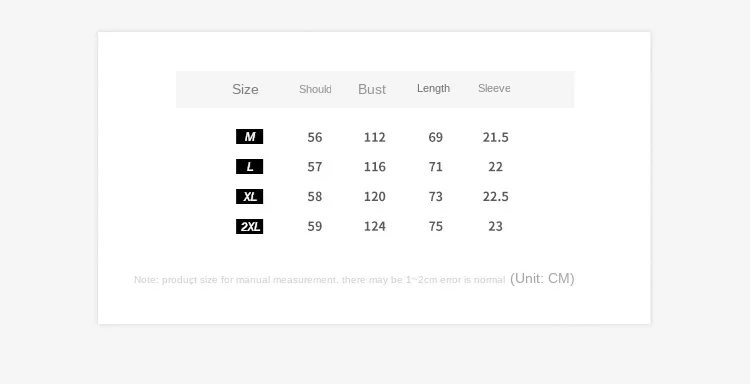Click the Length column header
The width and height of the screenshot is (750, 384).
click(x=433, y=88)
